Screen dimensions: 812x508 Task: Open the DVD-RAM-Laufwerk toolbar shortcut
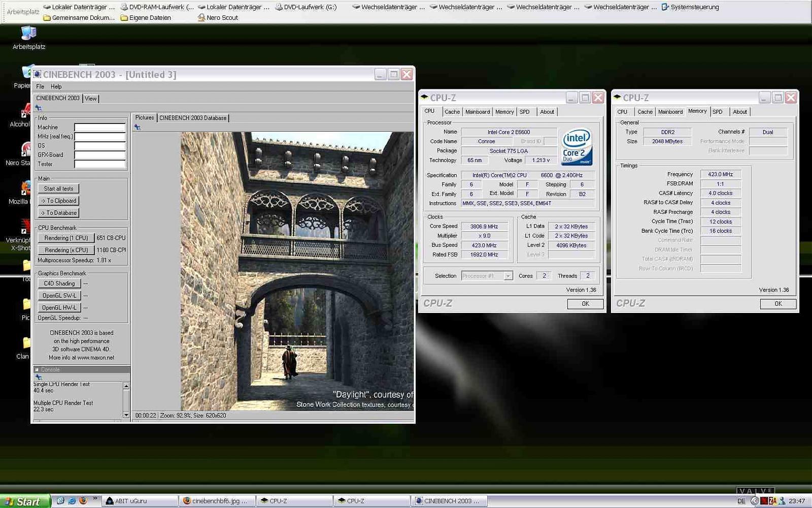coord(157,7)
